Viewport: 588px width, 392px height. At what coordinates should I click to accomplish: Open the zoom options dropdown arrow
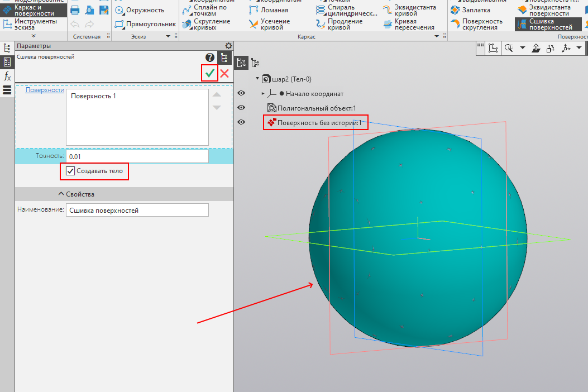(x=522, y=48)
